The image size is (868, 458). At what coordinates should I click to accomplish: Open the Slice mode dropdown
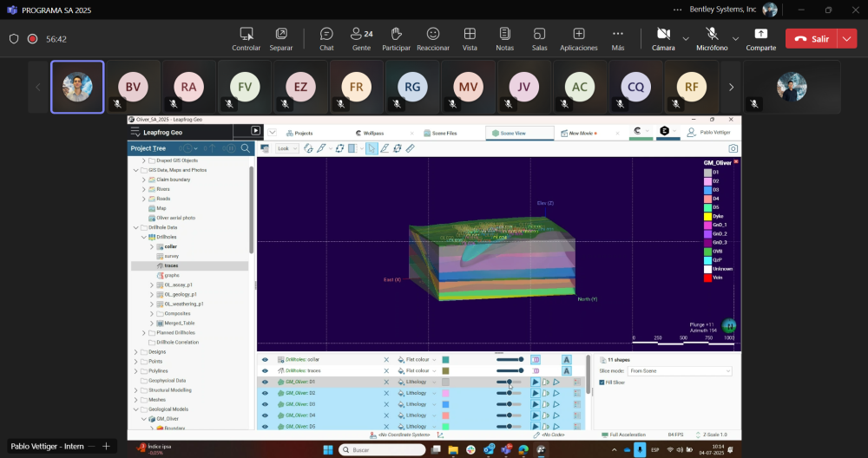click(679, 370)
